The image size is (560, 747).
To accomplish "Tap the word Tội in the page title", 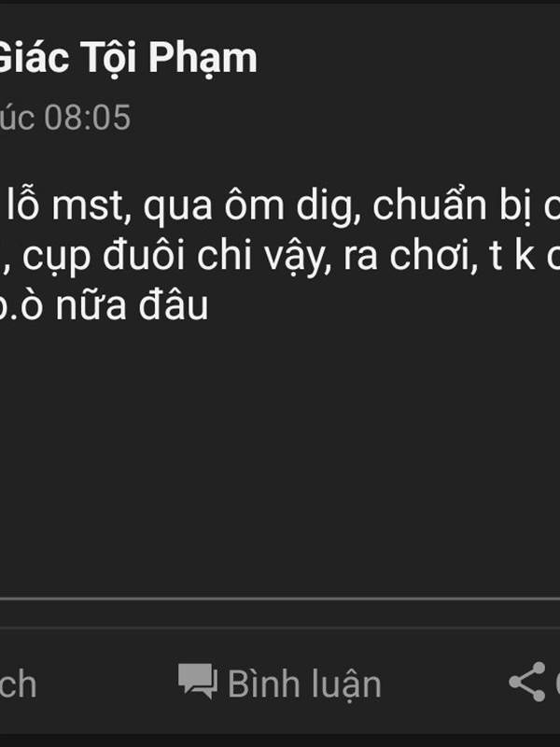I will 109,58.
